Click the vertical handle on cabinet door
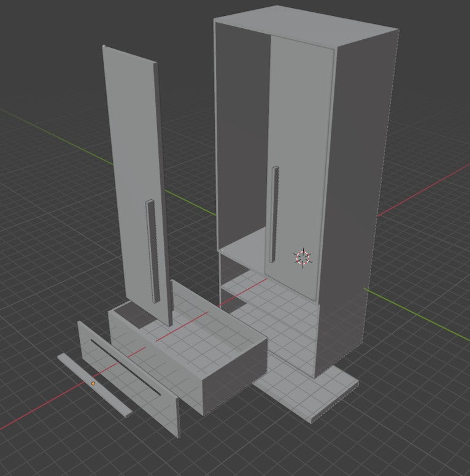Viewport: 470px width, 476px height. coord(274,214)
